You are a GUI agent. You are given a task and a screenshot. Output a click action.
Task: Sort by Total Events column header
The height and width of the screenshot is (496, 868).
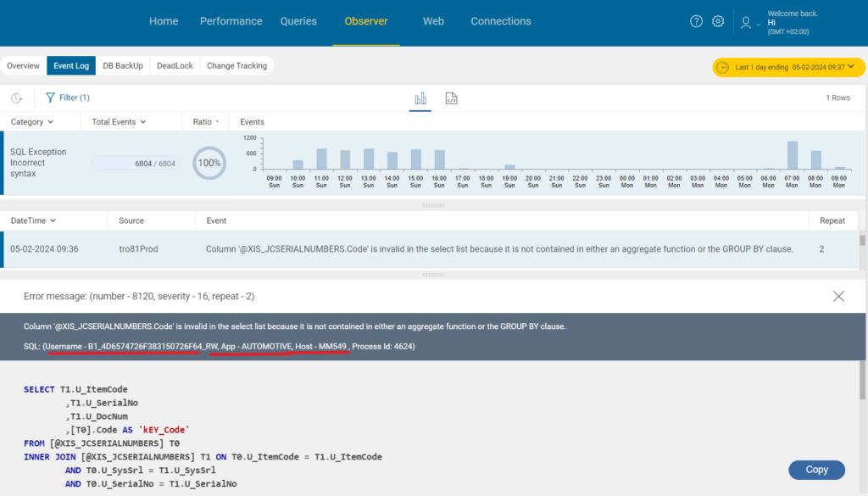119,122
